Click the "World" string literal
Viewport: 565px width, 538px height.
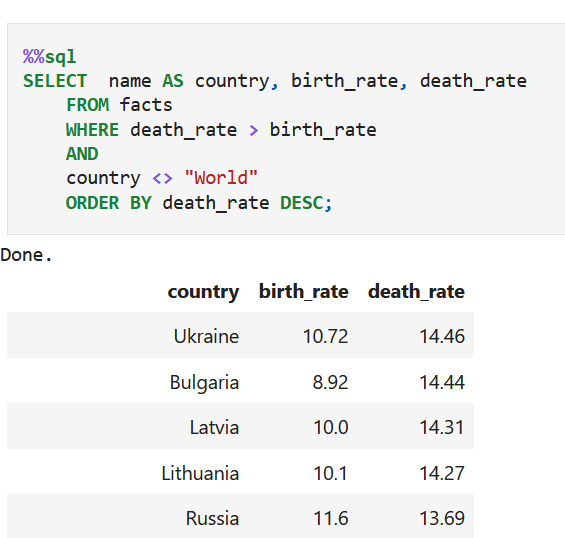pos(221,178)
